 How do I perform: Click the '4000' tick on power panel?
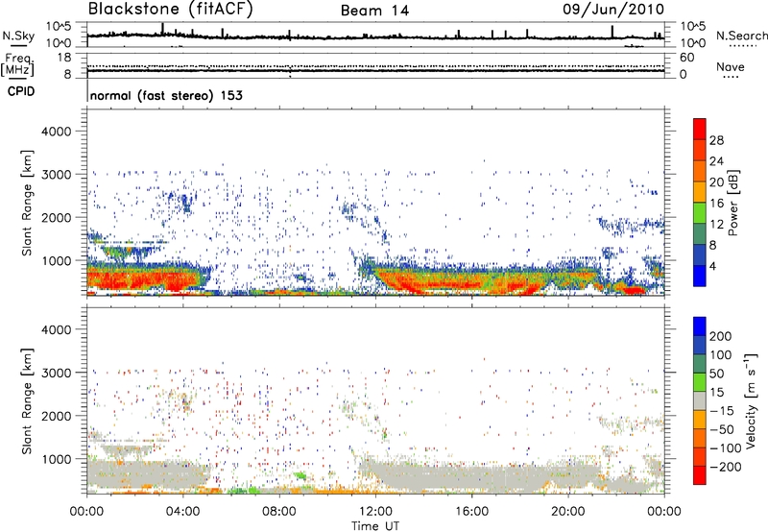pos(57,132)
